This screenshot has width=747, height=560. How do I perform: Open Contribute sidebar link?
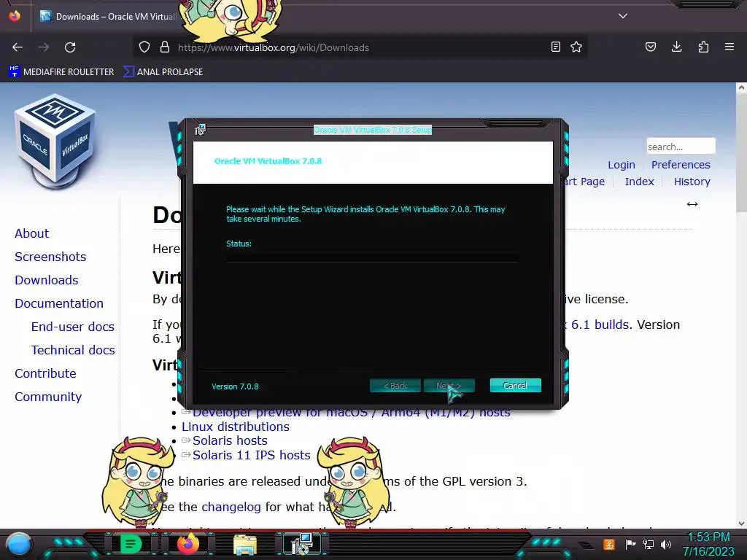point(45,373)
